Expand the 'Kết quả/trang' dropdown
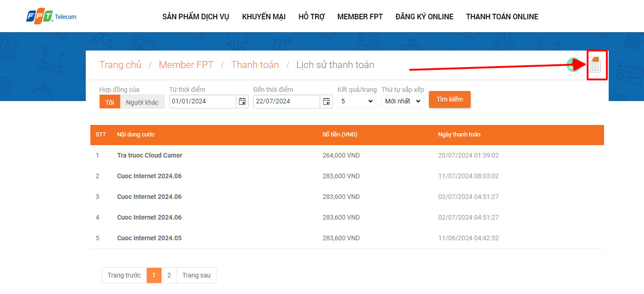 click(357, 102)
